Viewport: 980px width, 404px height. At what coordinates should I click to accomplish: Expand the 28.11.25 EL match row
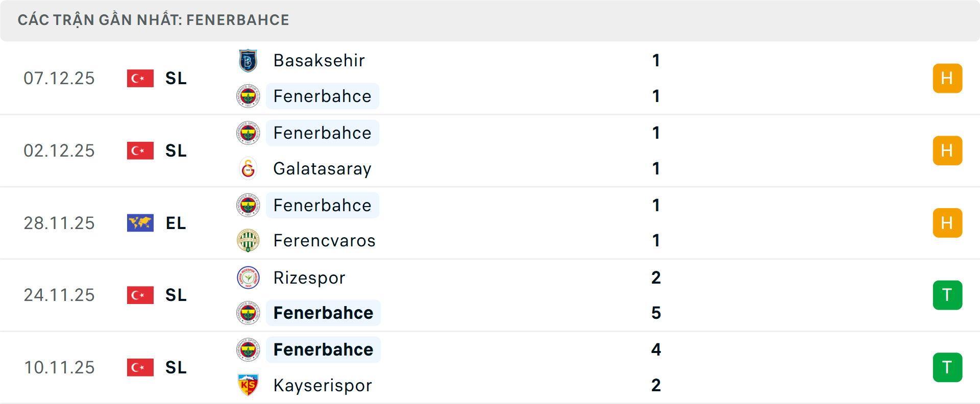(x=490, y=222)
